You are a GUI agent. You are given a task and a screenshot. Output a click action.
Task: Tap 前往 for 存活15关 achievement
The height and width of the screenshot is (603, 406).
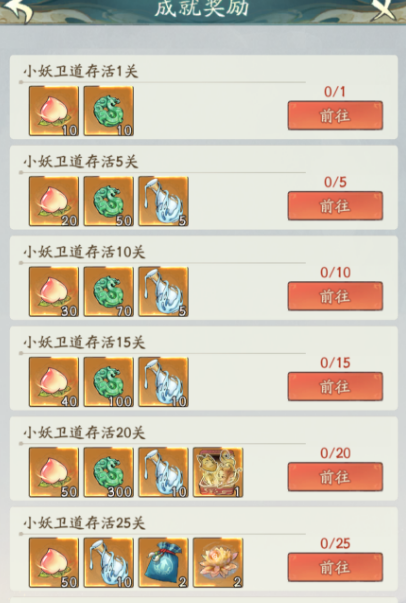[335, 386]
